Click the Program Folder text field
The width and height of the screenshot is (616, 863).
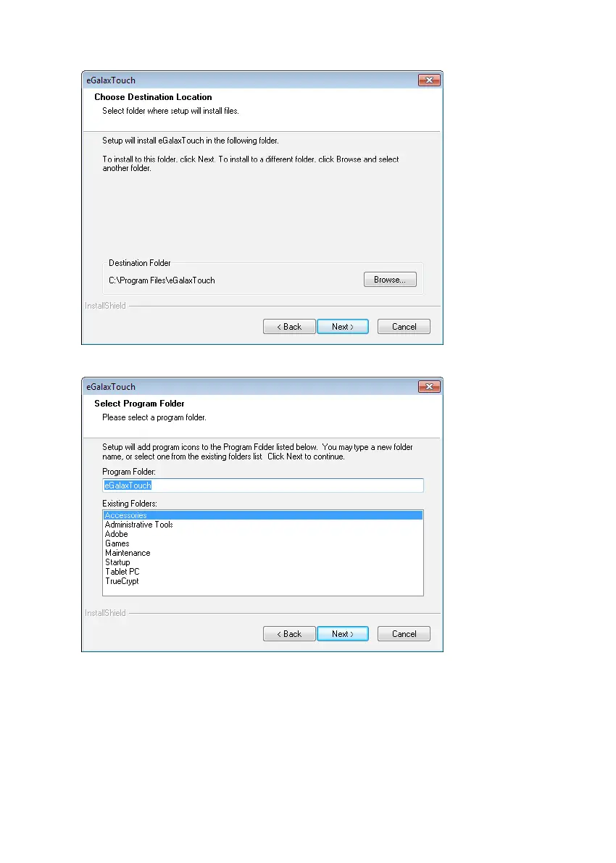click(x=263, y=485)
